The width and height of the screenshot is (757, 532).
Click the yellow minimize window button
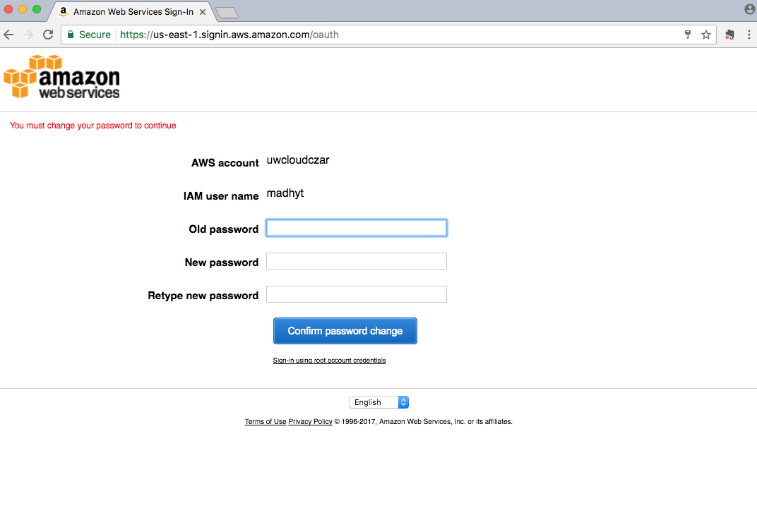click(x=22, y=9)
